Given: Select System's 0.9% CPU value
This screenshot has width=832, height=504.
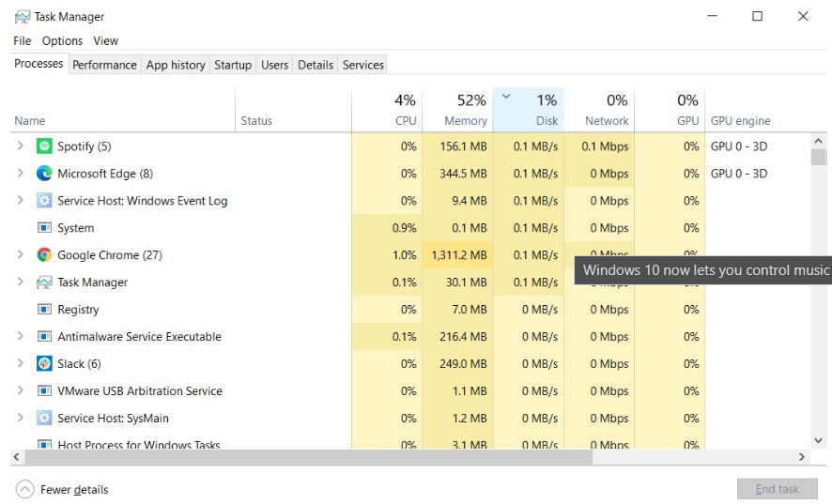Looking at the screenshot, I should 405,228.
